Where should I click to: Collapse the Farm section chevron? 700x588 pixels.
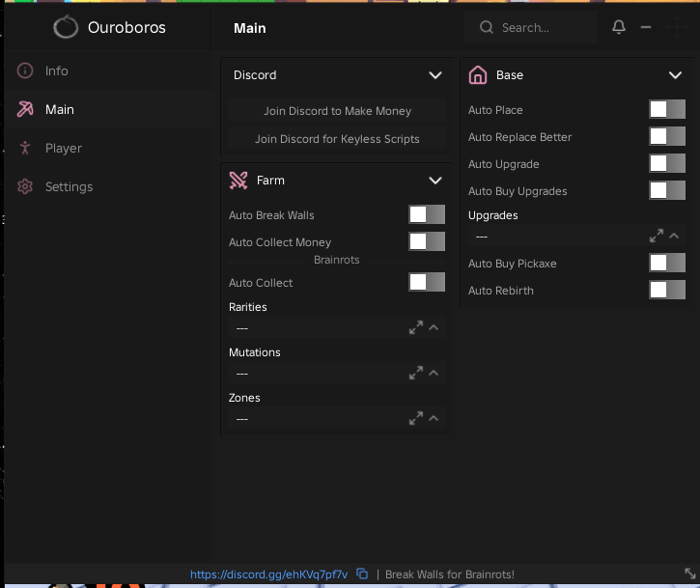[435, 181]
